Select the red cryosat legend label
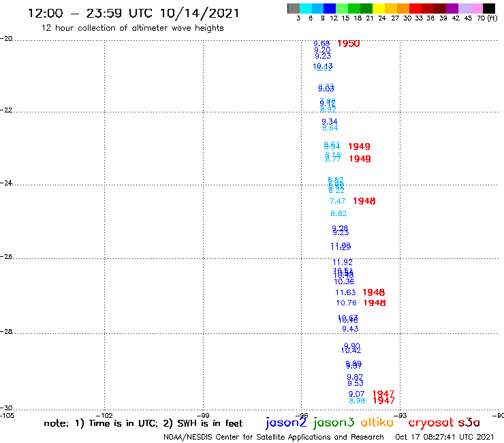This screenshot has height=443, width=504. coord(431,423)
